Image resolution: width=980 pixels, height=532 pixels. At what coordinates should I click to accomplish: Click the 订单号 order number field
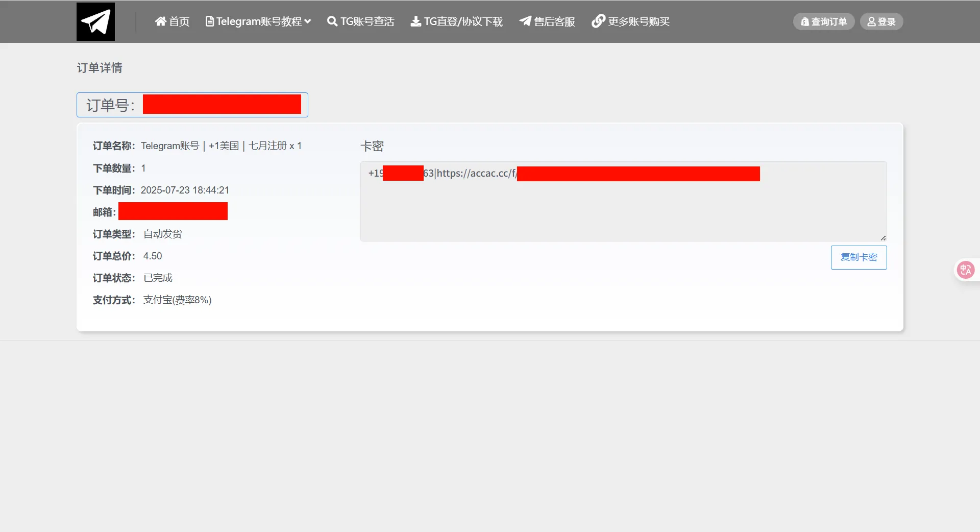(192, 105)
